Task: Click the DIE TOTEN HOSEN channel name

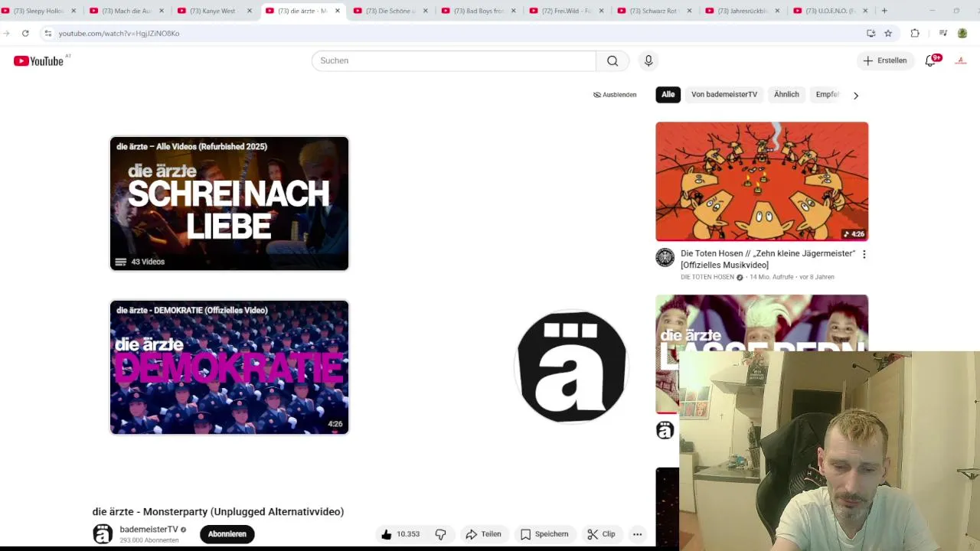Action: click(707, 277)
